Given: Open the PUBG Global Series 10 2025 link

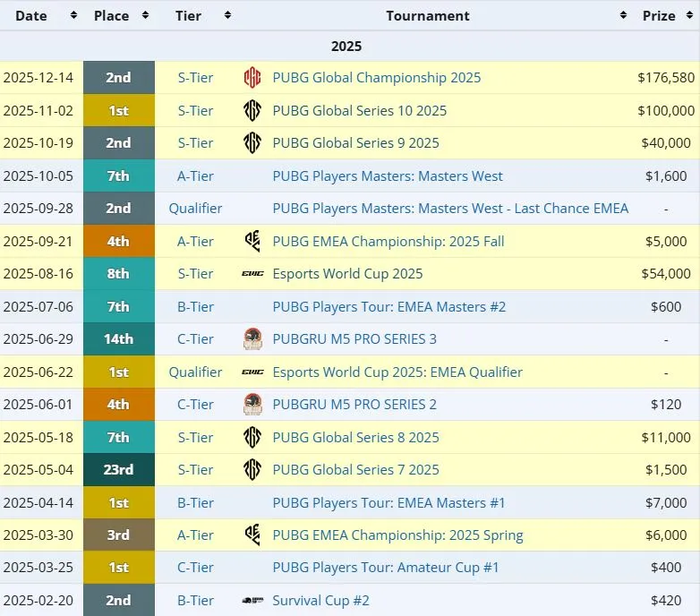Looking at the screenshot, I should 359,111.
